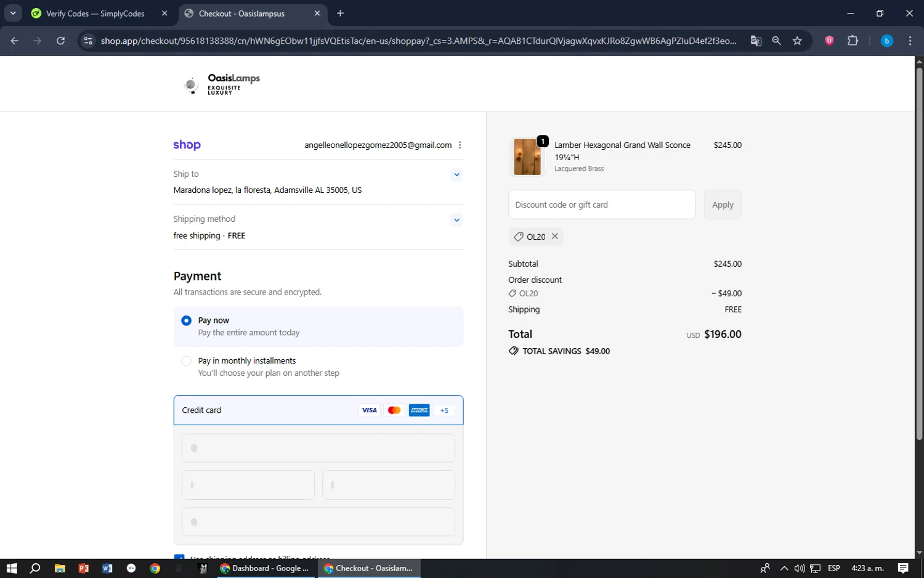The height and width of the screenshot is (578, 924).
Task: Click the Translate page icon in address bar
Action: pos(756,41)
